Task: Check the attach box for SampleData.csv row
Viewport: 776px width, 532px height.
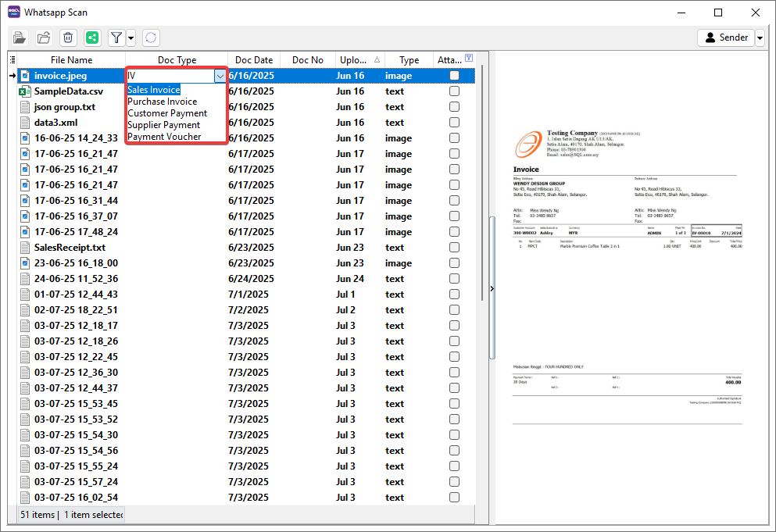Action: pyautogui.click(x=454, y=91)
